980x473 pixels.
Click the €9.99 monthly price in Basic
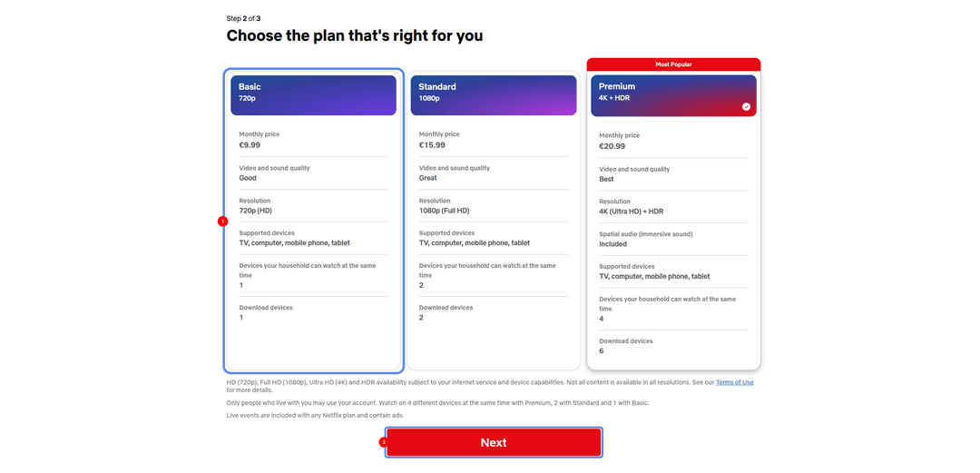pyautogui.click(x=250, y=145)
